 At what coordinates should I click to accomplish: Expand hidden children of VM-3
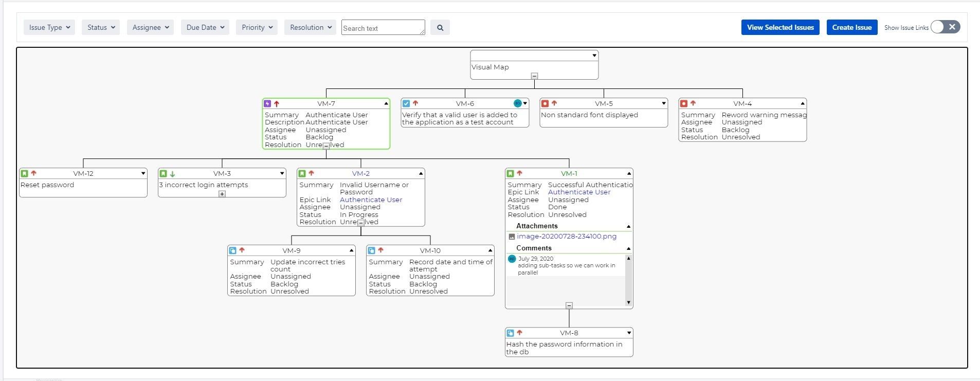[x=222, y=194]
